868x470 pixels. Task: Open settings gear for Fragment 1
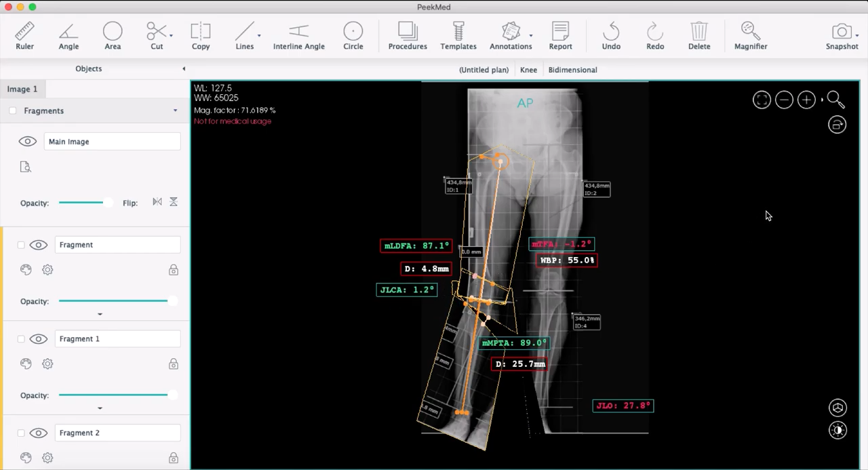coord(47,364)
